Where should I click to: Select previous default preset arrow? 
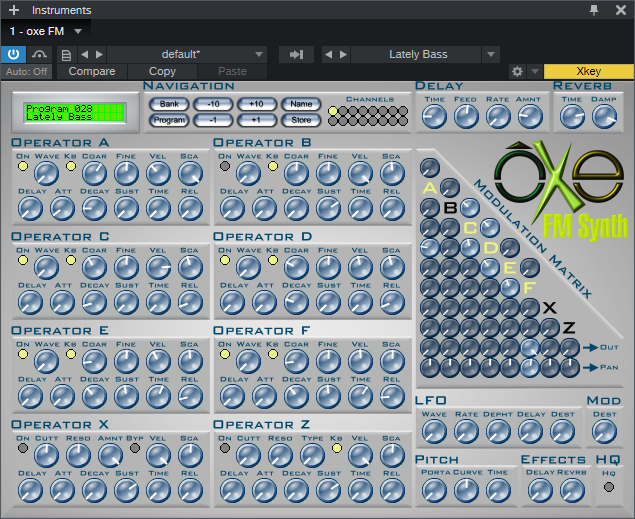coord(84,54)
